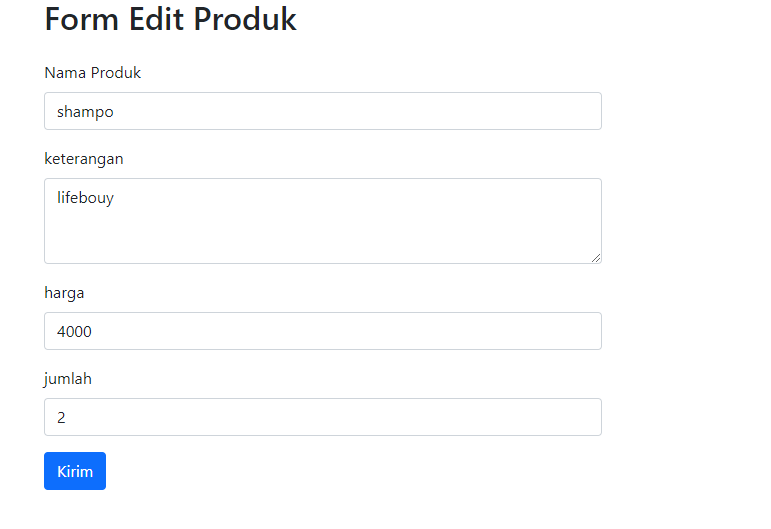771x529 pixels.
Task: Click the word Produk in the heading
Action: (245, 19)
